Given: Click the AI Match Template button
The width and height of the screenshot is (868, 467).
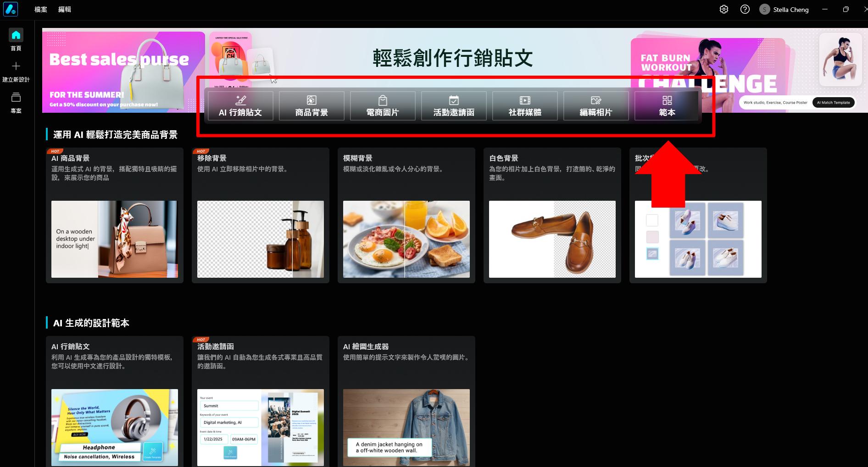Looking at the screenshot, I should pyautogui.click(x=834, y=102).
